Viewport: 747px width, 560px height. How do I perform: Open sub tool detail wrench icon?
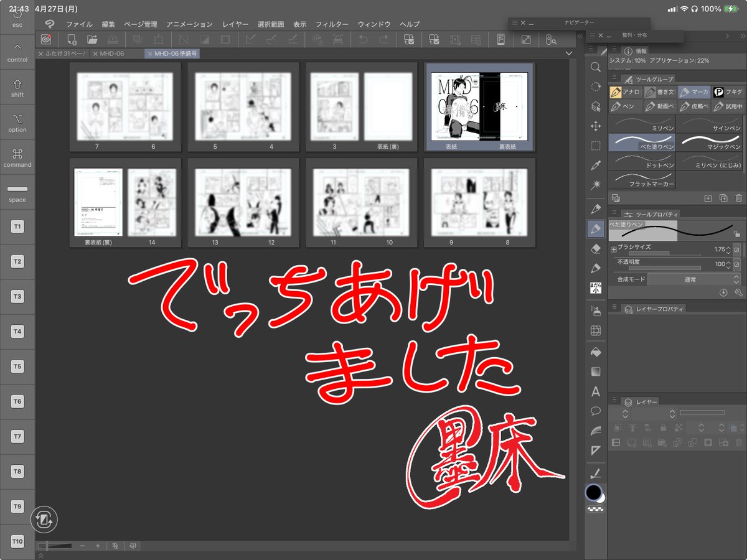coord(738,292)
